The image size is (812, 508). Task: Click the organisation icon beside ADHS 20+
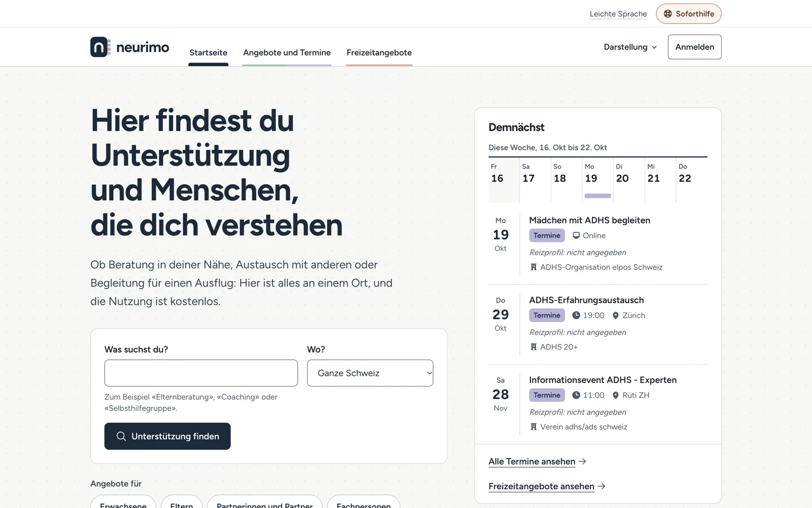[533, 347]
